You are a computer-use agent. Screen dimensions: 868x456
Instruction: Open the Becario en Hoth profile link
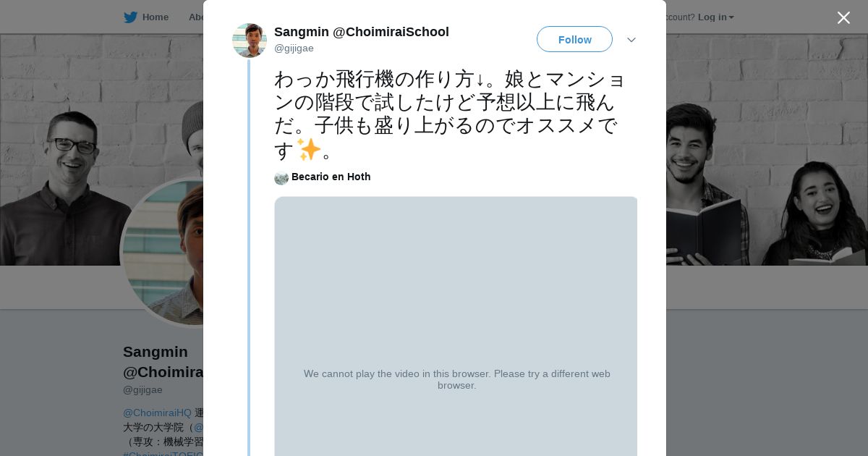[331, 177]
